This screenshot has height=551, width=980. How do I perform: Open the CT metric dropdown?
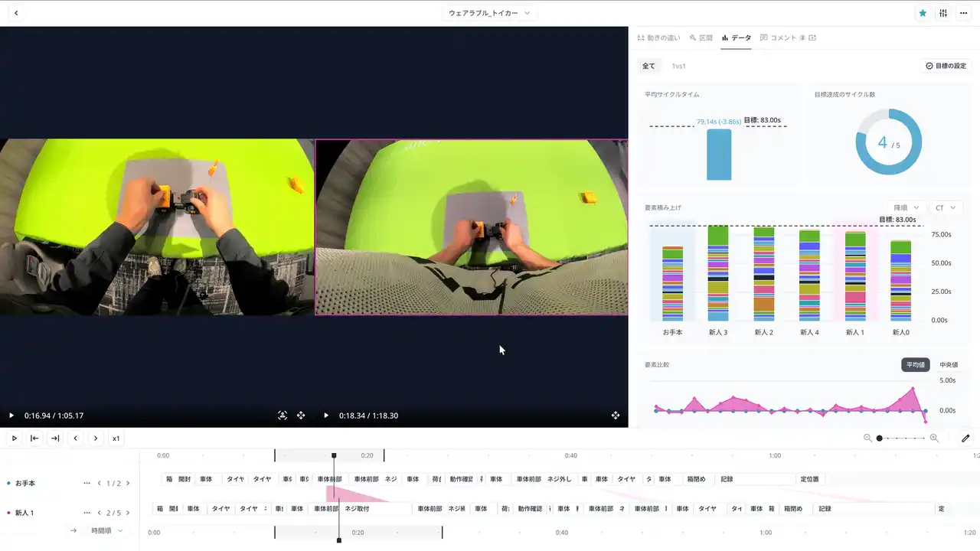click(946, 207)
